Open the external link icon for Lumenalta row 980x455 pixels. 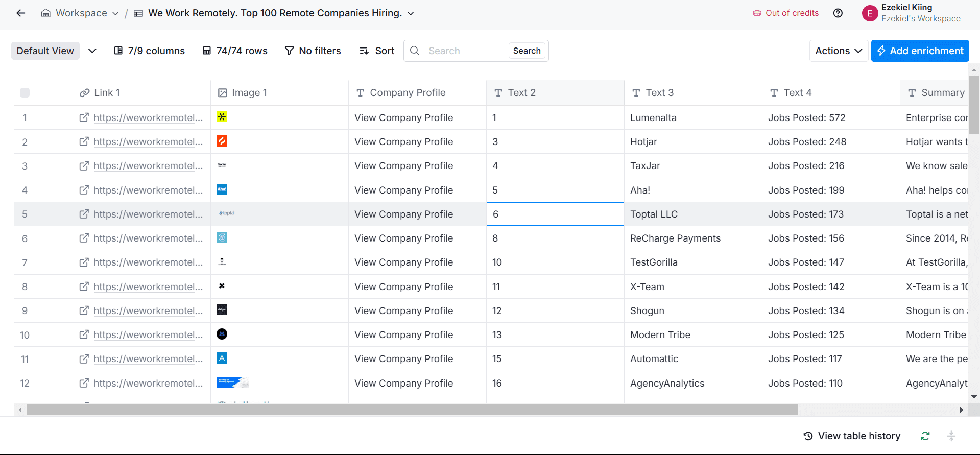coord(84,117)
